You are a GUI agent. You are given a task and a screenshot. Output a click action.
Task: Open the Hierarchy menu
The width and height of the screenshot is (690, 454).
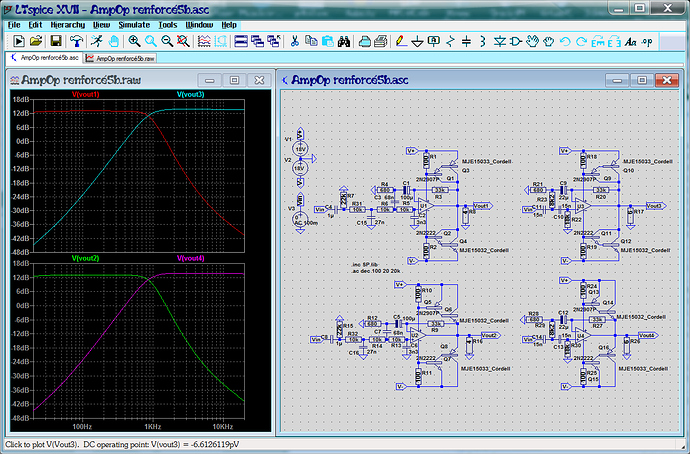[67, 25]
